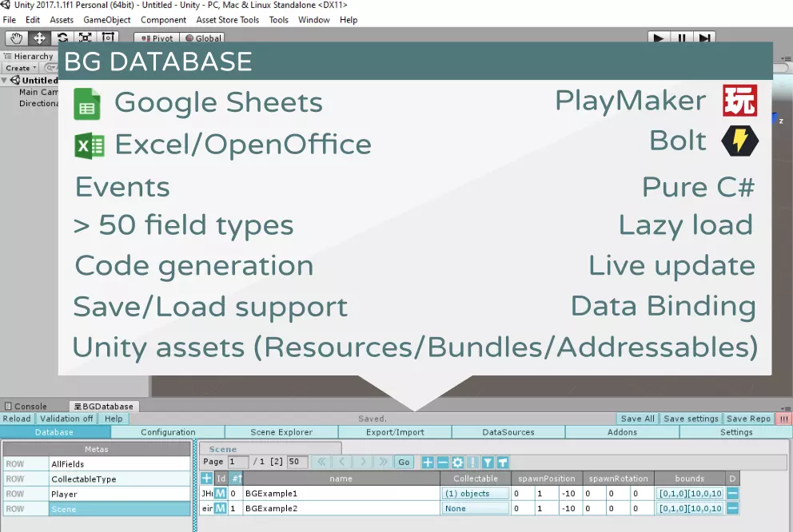Select the Rect transform tool
Image resolution: width=793 pixels, height=532 pixels.
108,38
